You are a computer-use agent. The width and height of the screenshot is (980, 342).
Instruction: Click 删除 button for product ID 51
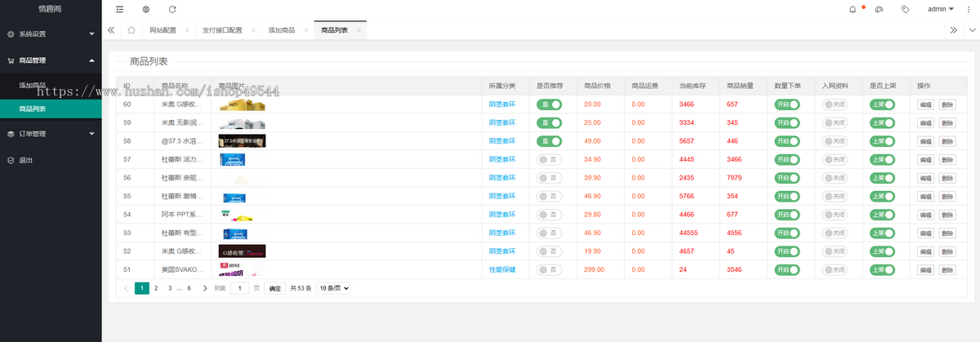(x=947, y=269)
